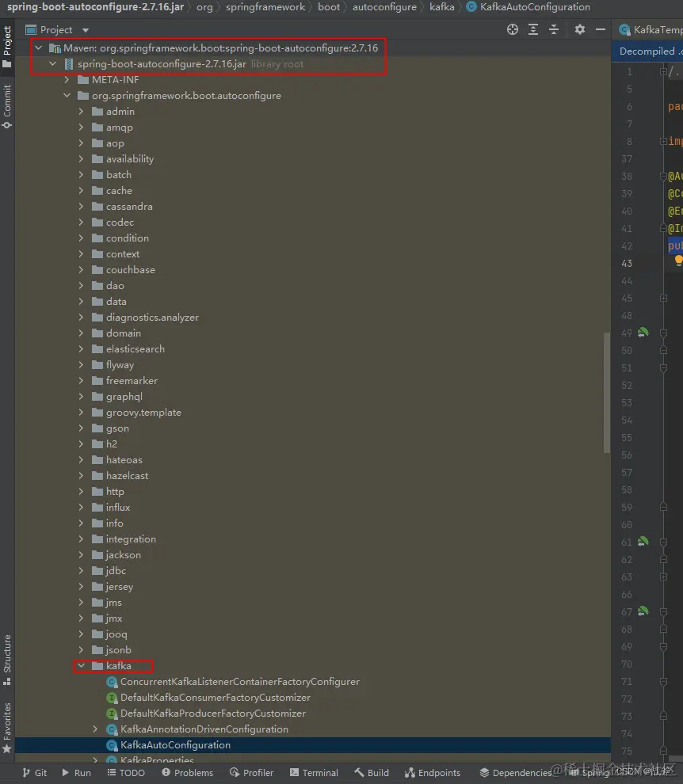The height and width of the screenshot is (784, 683).
Task: Open the Profiler tool window
Action: (x=251, y=772)
